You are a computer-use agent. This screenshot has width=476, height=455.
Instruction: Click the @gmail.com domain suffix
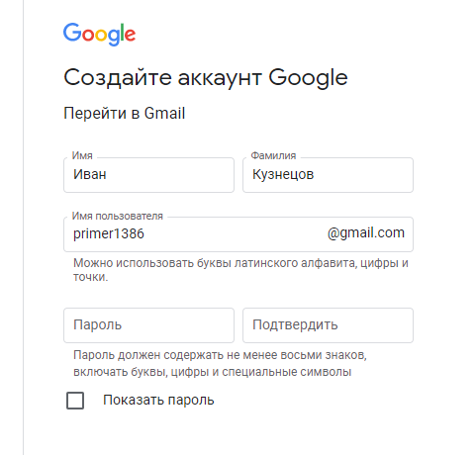(366, 233)
